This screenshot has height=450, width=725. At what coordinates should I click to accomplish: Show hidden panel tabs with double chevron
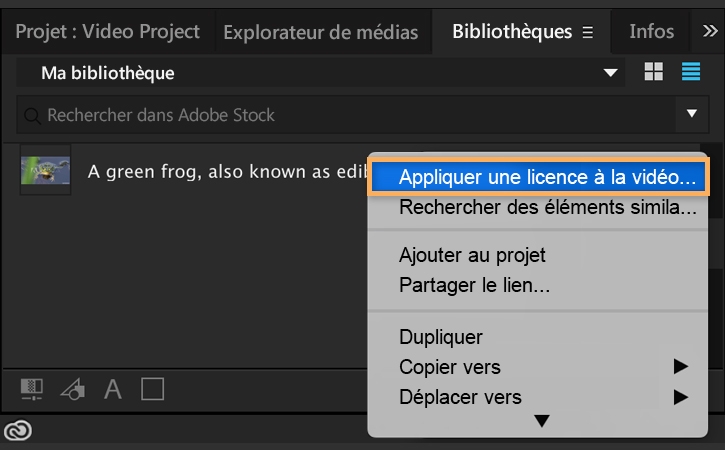tap(709, 32)
